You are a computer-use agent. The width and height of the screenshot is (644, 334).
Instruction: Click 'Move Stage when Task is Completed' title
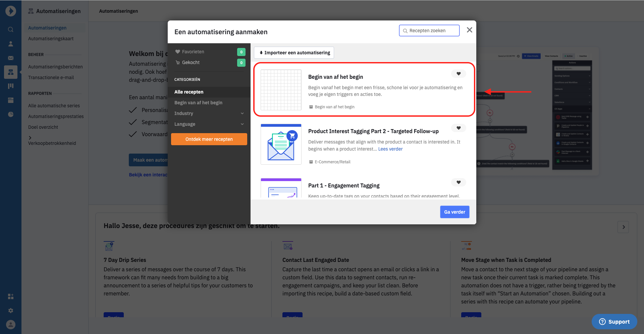(x=506, y=260)
